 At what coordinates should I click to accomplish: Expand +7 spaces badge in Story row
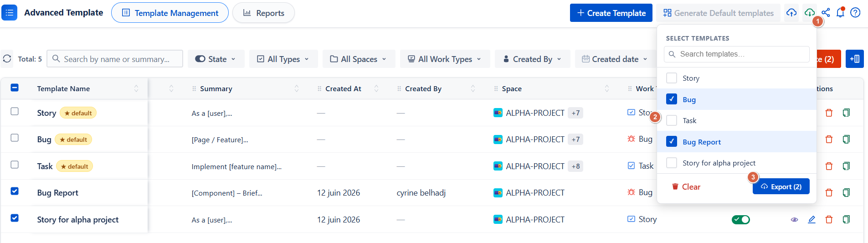pos(576,113)
